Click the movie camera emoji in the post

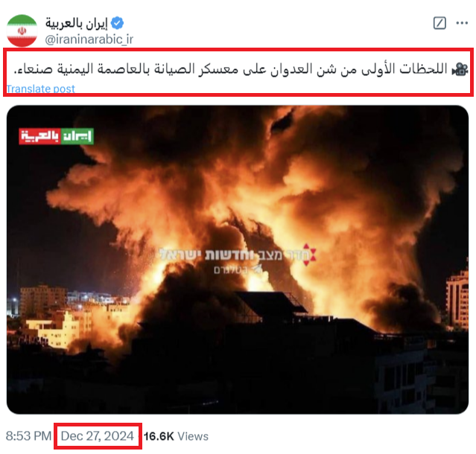(x=460, y=69)
